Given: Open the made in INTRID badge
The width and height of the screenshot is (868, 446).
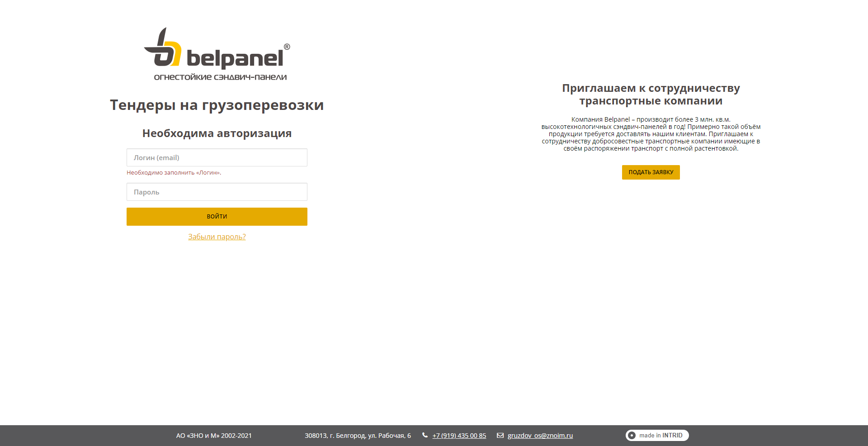Looking at the screenshot, I should (657, 435).
